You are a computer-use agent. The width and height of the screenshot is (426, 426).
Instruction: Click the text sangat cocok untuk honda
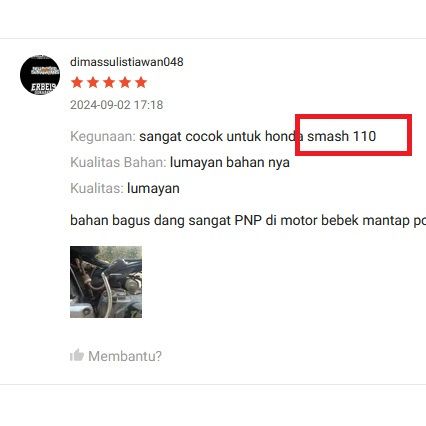[x=222, y=136]
